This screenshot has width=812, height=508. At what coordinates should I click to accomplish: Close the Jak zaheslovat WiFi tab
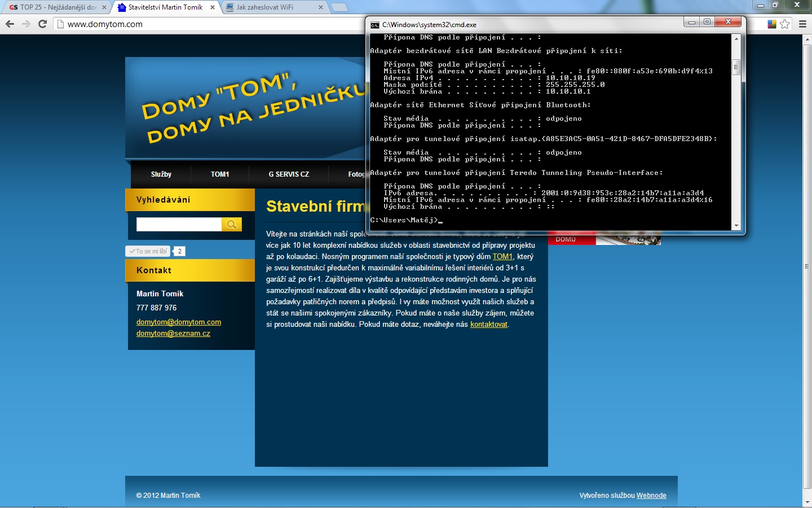[321, 7]
